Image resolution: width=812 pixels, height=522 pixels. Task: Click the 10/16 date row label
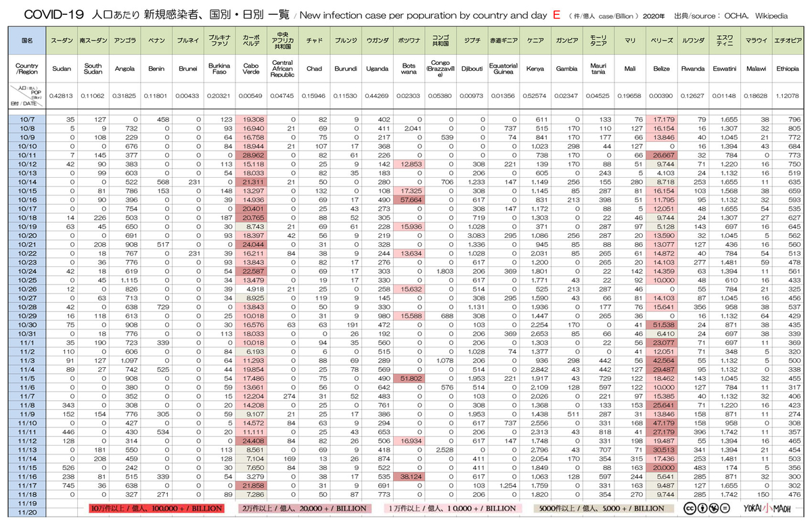pos(27,199)
